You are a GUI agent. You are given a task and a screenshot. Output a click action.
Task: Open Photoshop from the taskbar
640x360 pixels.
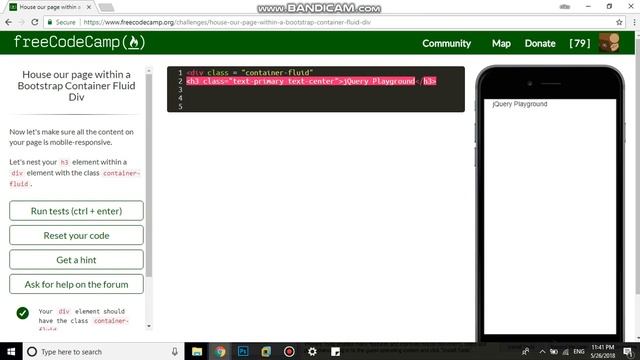tap(243, 351)
